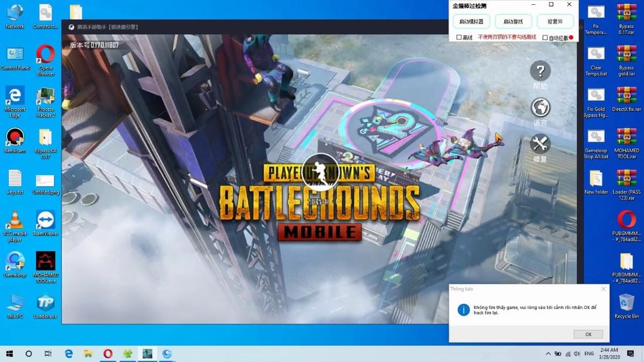Click the help question mark icon in emulator

(540, 71)
